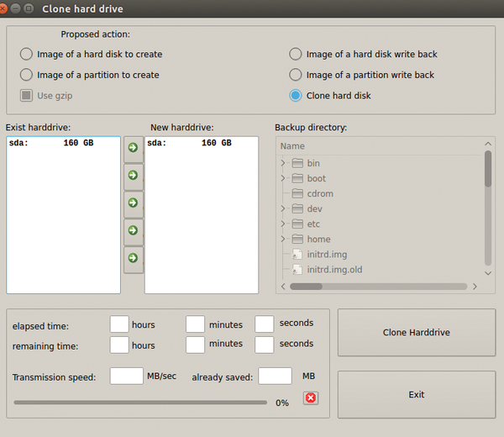
Task: Expand the home folder tree node
Action: coord(283,240)
